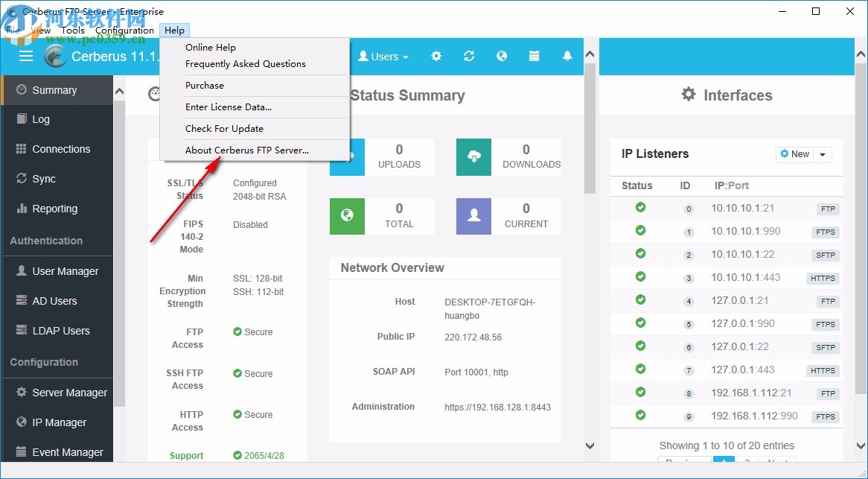Screen dimensions: 868x479
Task: Open the Help menu
Action: point(174,31)
